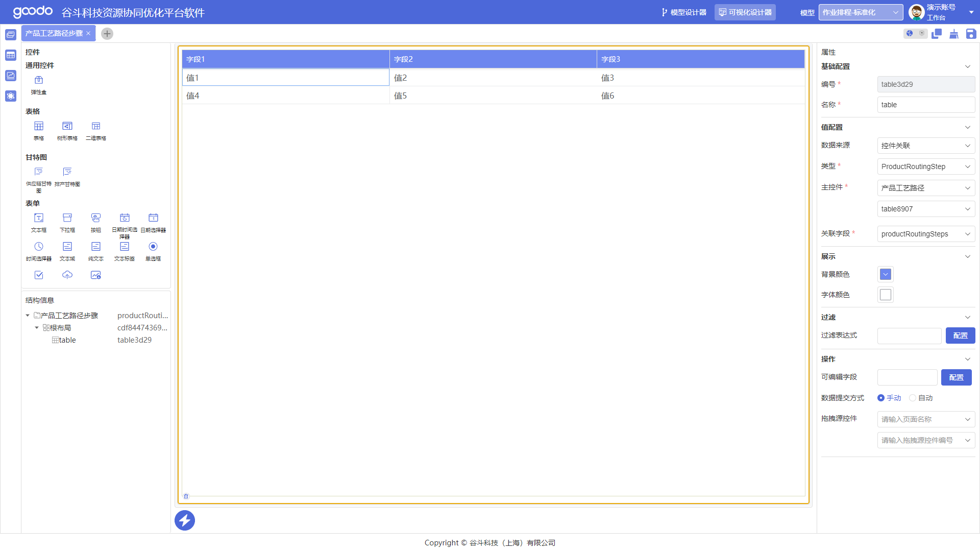980x551 pixels.
Task: Add a new page tab
Action: 107,34
